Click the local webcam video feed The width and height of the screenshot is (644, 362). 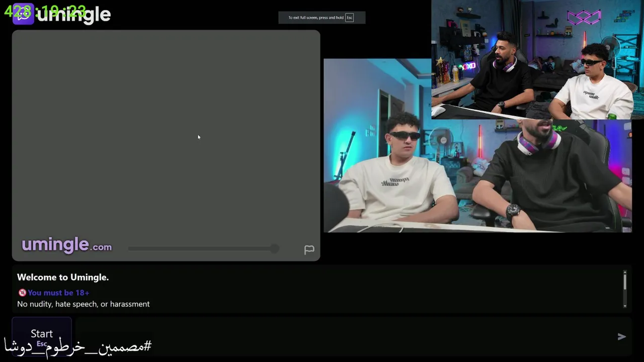[477, 145]
